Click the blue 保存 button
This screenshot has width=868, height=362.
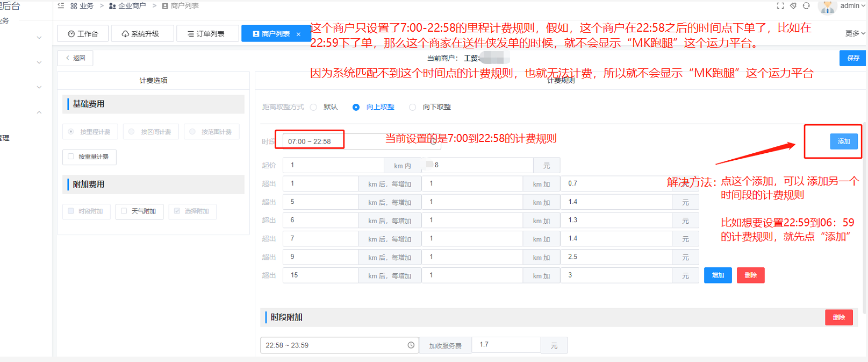pyautogui.click(x=853, y=58)
